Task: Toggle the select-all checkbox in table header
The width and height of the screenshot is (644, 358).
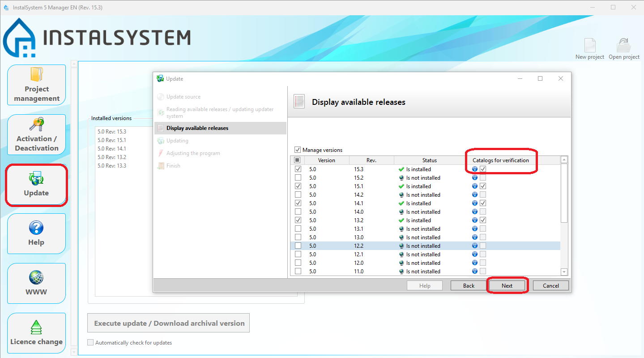Action: 298,160
